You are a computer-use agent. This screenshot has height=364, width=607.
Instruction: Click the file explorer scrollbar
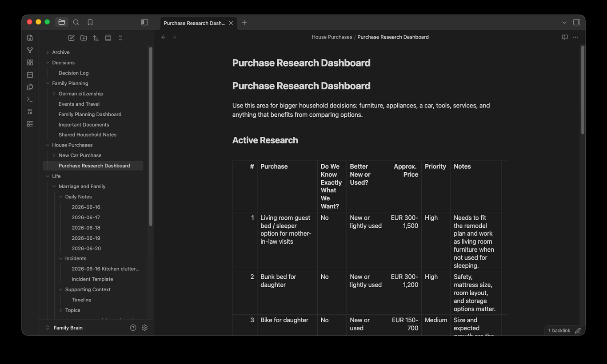[x=151, y=137]
